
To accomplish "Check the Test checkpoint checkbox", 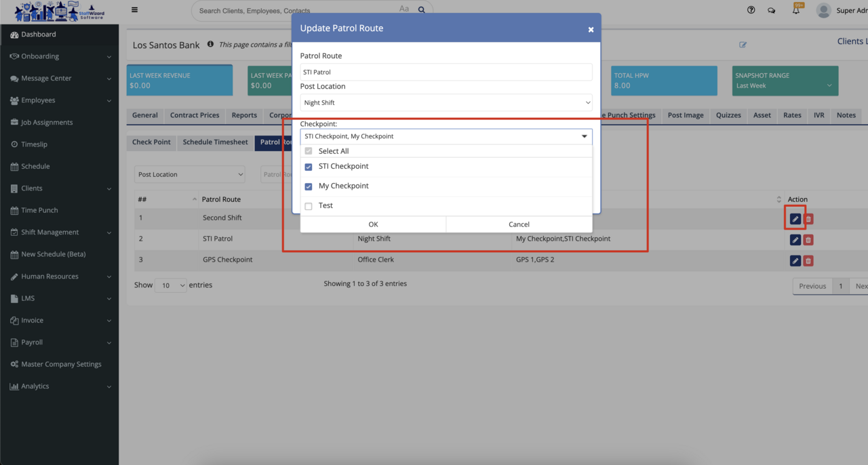I will coord(309,206).
